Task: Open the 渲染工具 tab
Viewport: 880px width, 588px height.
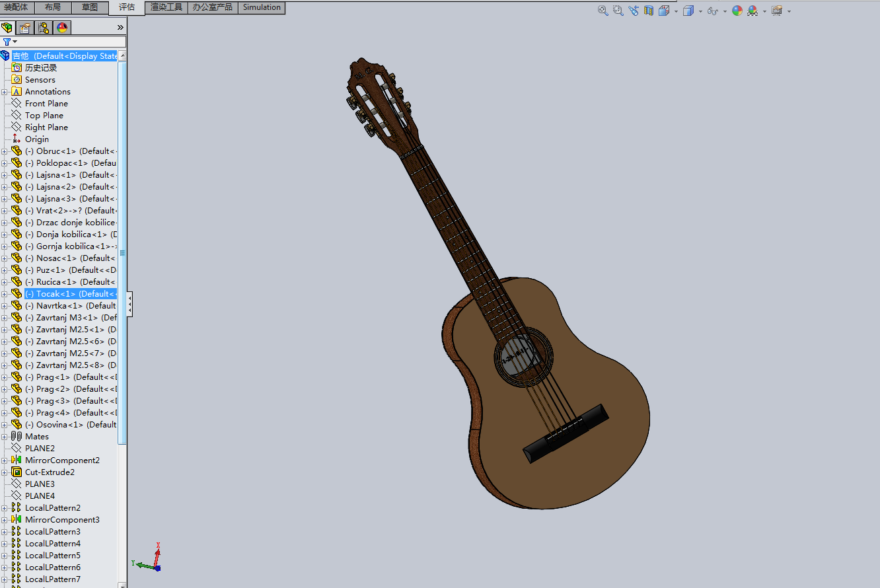Action: (166, 7)
